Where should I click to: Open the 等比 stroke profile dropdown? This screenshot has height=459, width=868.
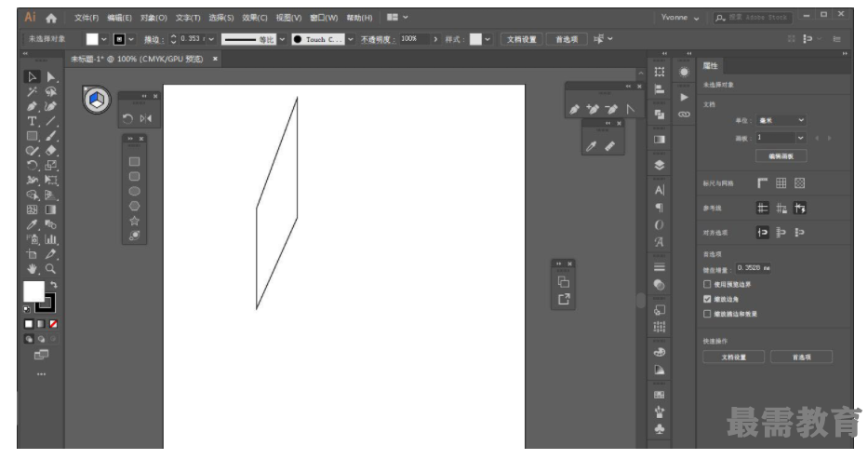pos(282,39)
